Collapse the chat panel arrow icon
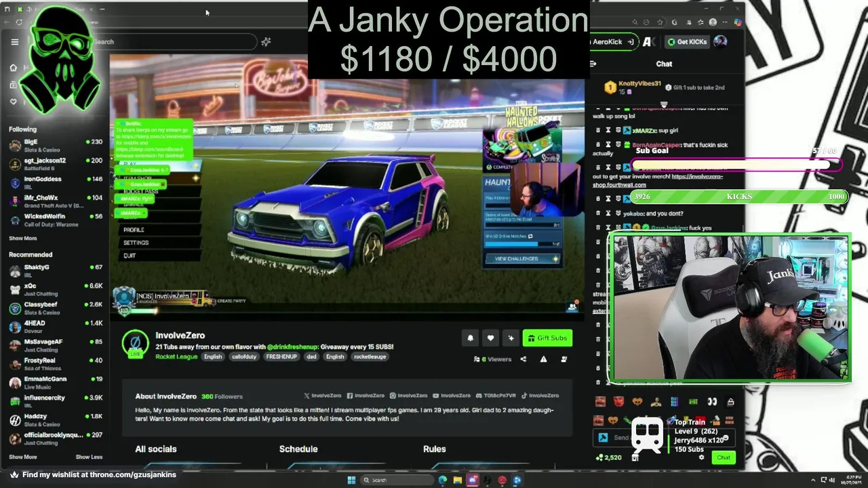The image size is (868, 488). [x=593, y=64]
